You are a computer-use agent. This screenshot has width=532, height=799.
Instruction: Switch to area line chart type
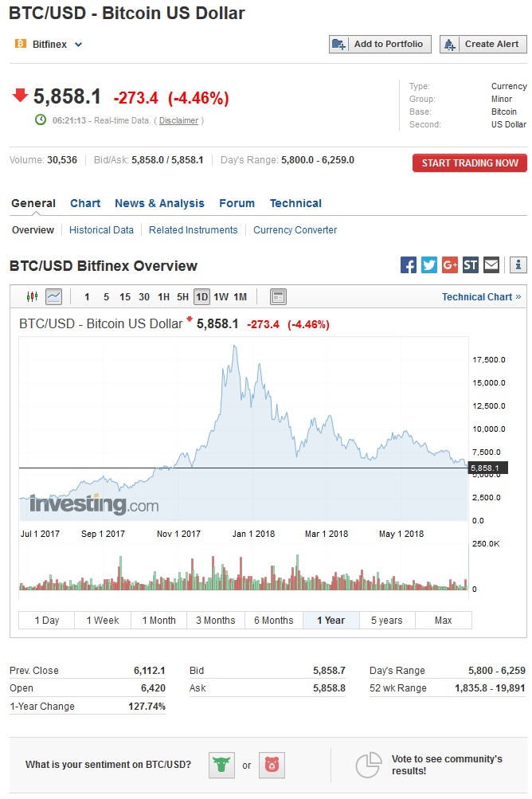pyautogui.click(x=53, y=296)
